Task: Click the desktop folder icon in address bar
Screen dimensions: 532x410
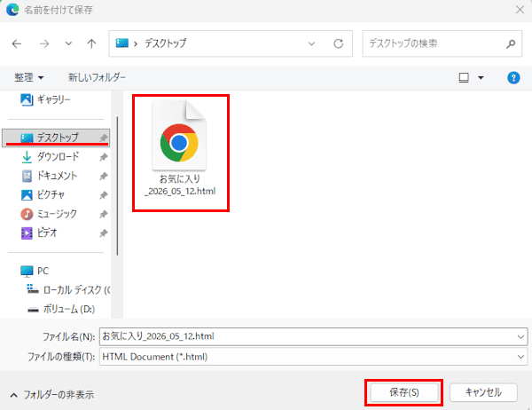Action: coord(122,43)
